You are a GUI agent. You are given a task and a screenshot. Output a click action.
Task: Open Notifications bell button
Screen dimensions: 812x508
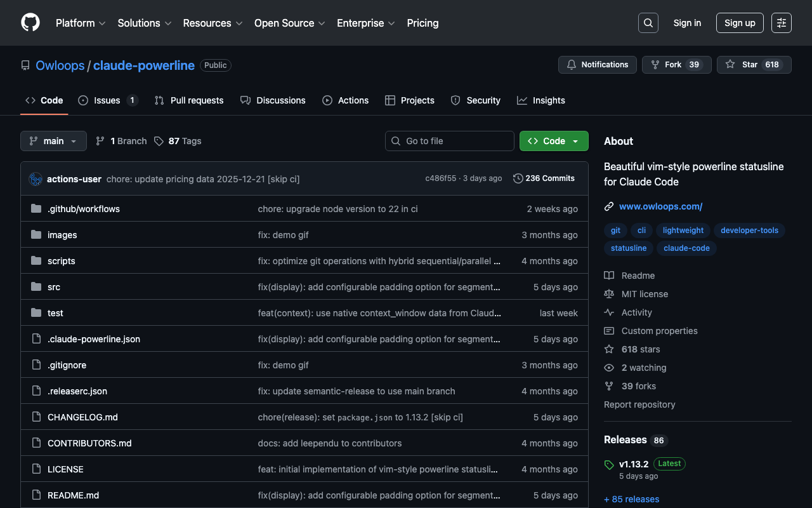click(x=597, y=65)
